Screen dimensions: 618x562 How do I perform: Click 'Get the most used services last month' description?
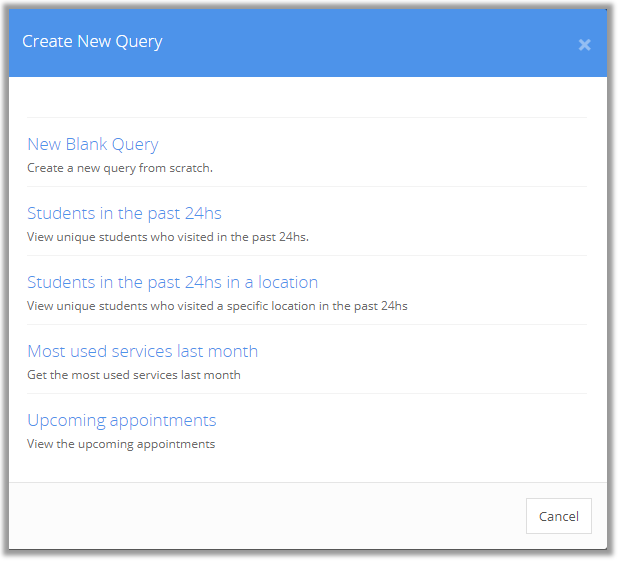(133, 375)
